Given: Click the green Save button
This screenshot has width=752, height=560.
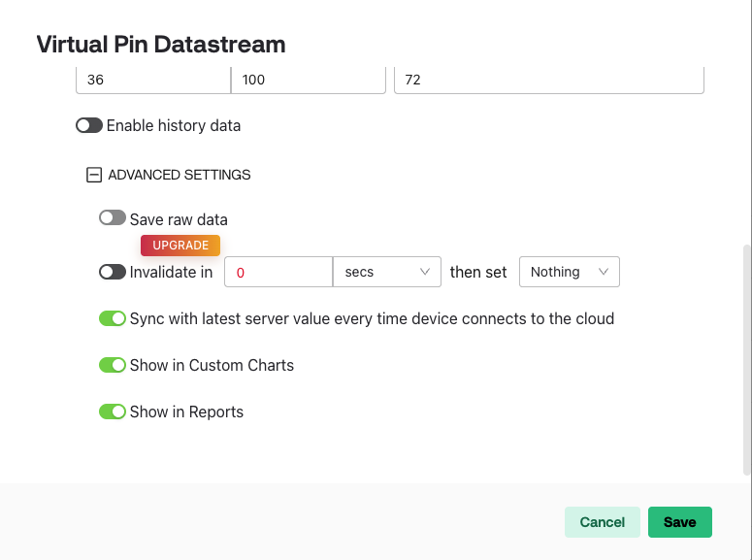Looking at the screenshot, I should pyautogui.click(x=679, y=522).
